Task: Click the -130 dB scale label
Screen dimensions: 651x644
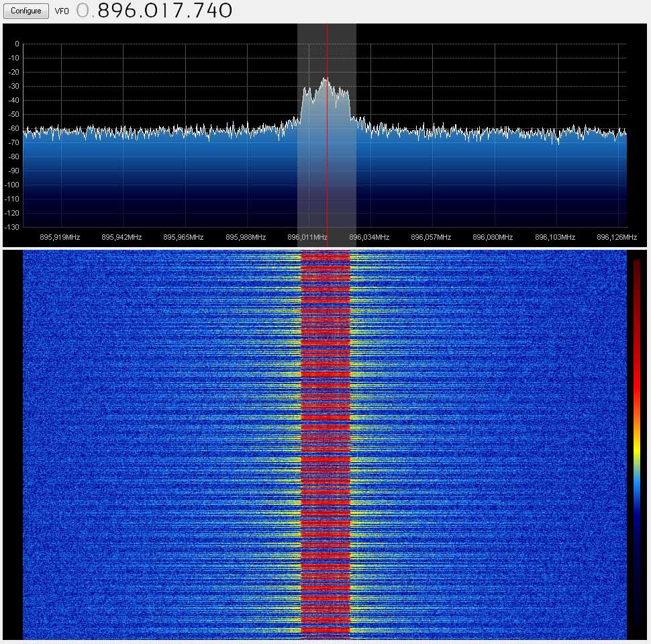Action: [x=12, y=227]
